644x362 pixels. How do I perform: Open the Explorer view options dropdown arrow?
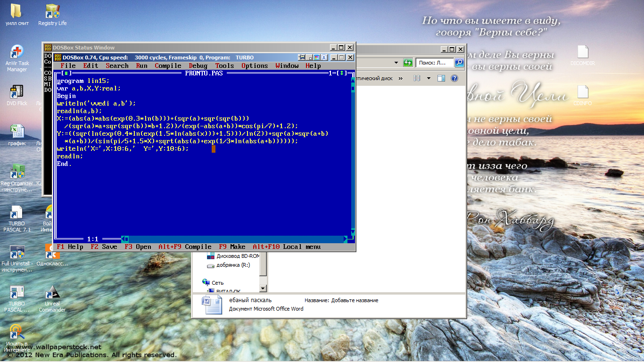tap(429, 78)
